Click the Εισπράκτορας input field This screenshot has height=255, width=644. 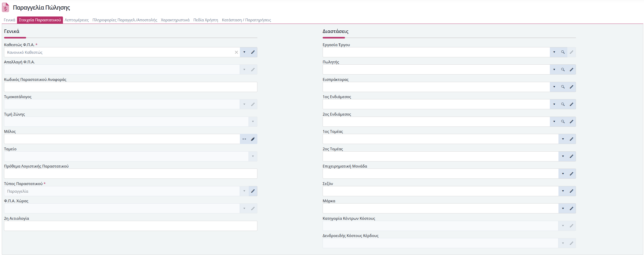pyautogui.click(x=436, y=87)
